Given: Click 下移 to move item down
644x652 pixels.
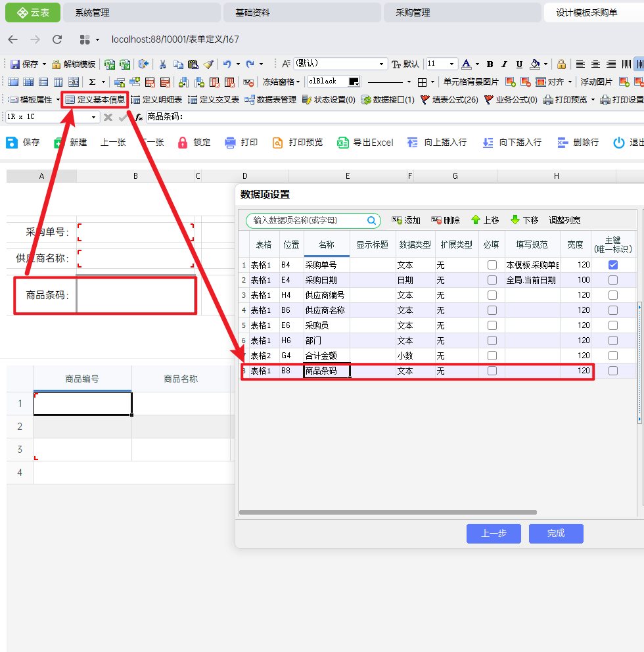Looking at the screenshot, I should 524,220.
